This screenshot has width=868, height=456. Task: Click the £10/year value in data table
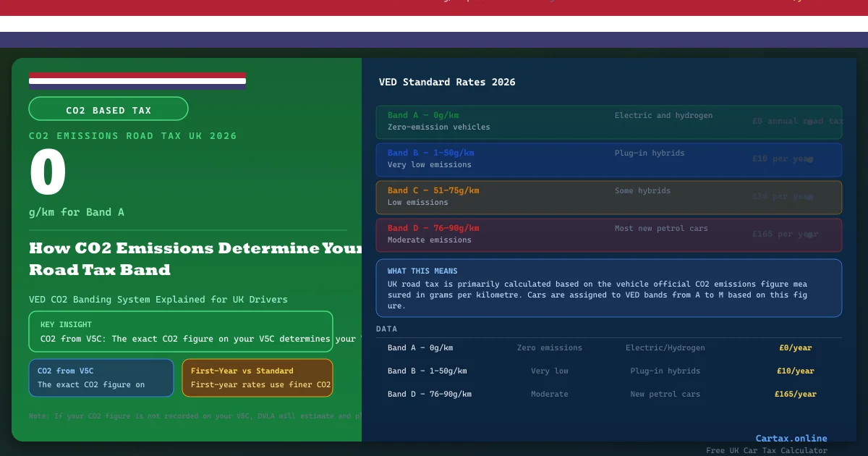pos(795,371)
